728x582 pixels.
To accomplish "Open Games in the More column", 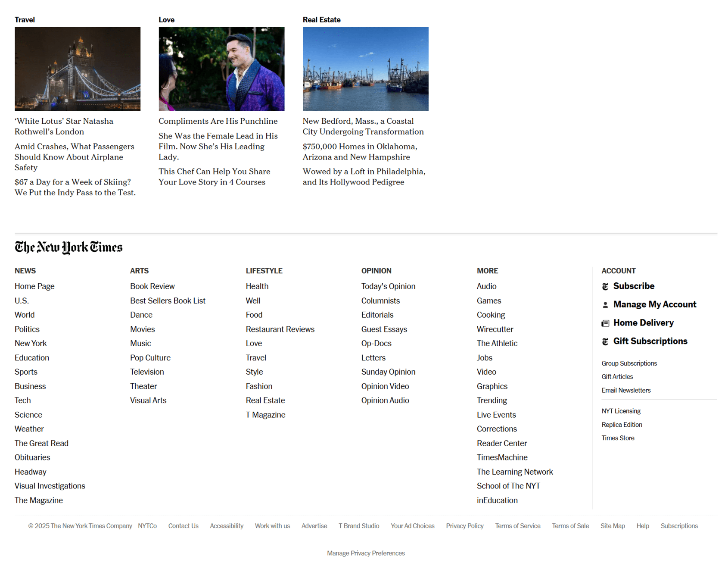I will coord(488,300).
